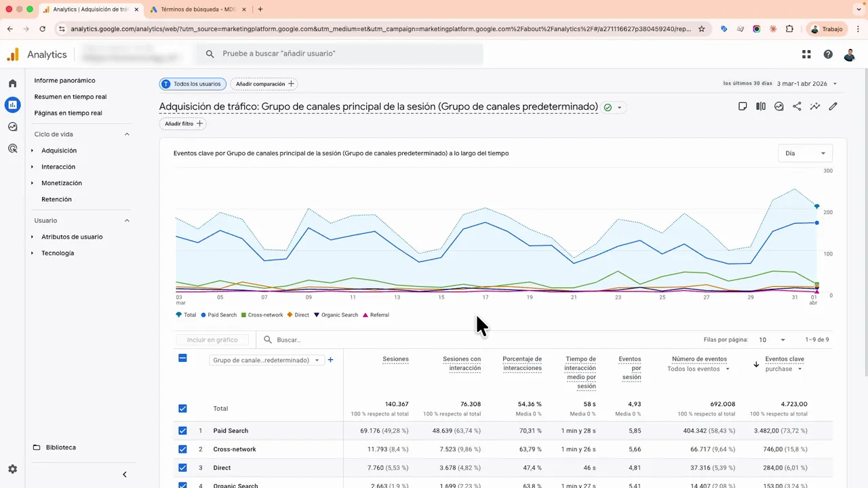The image size is (868, 488).
Task: Go back with browser back arrow
Action: (x=10, y=29)
